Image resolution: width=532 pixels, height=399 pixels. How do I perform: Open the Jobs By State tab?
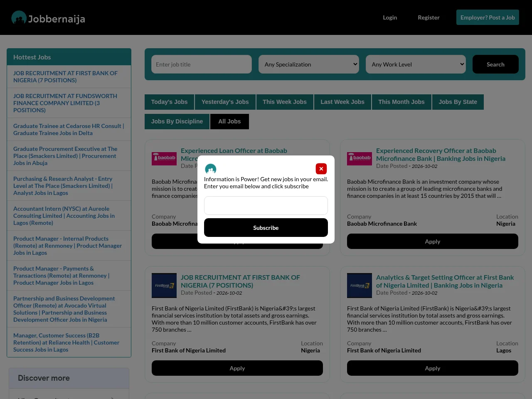coord(458,102)
